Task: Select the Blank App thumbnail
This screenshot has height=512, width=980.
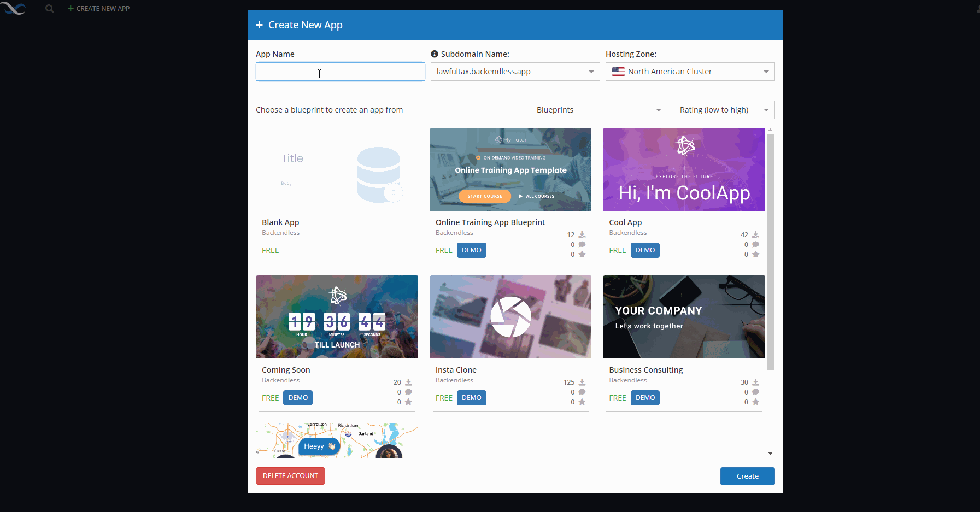Action: [x=337, y=169]
